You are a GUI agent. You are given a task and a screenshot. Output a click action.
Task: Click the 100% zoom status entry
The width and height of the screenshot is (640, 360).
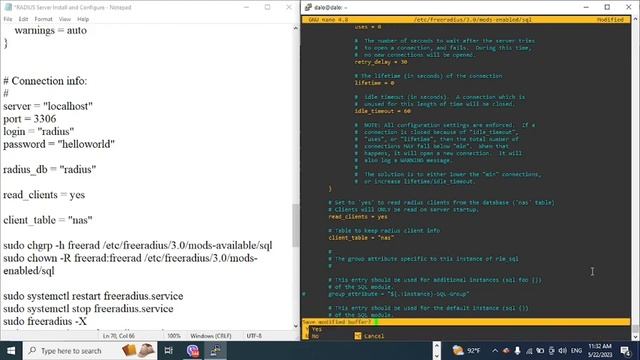[174, 336]
